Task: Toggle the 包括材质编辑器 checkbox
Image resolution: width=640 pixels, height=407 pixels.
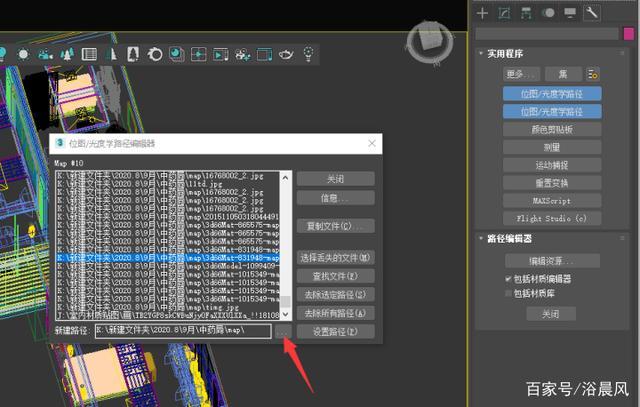Action: tap(508, 279)
